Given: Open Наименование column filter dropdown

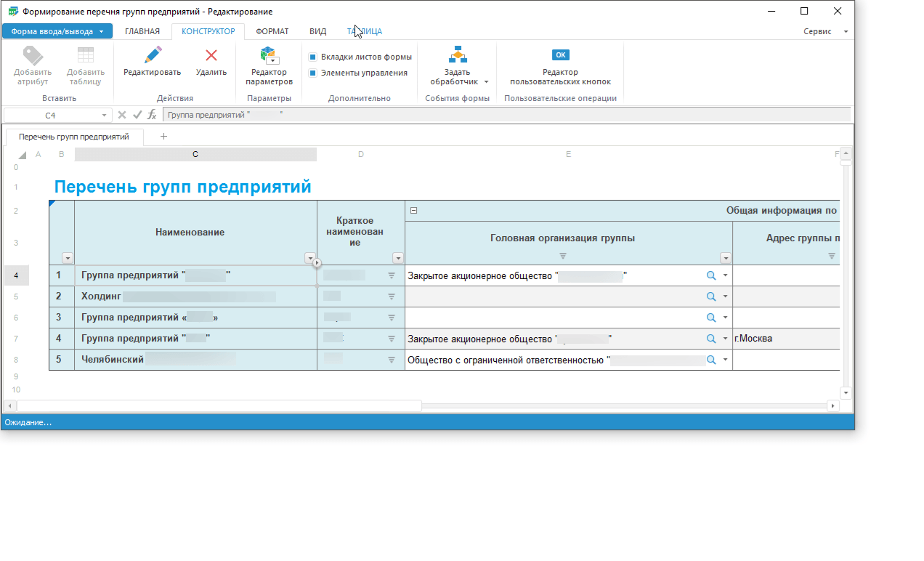Looking at the screenshot, I should (x=310, y=258).
